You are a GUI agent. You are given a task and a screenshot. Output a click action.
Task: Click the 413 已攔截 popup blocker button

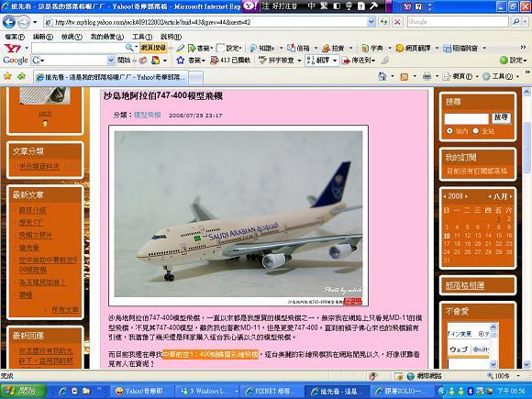(230, 61)
